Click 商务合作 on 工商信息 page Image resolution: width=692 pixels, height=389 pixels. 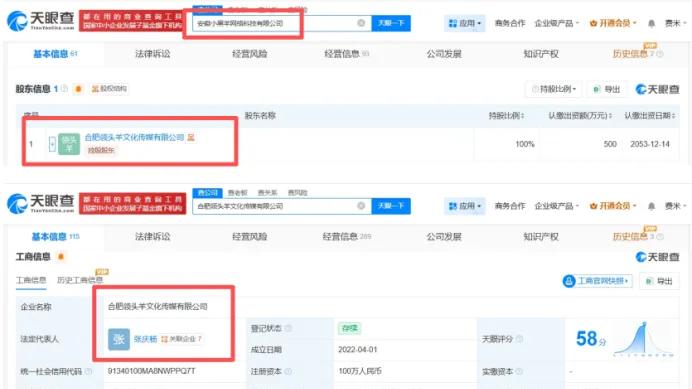point(510,206)
